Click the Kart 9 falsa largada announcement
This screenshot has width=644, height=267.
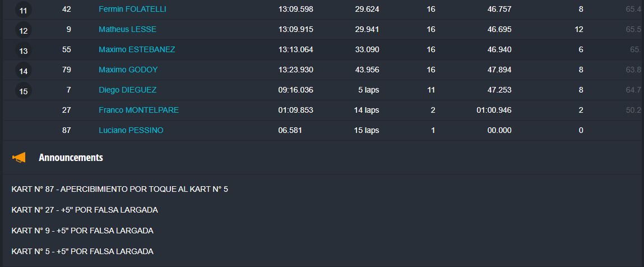click(x=82, y=231)
